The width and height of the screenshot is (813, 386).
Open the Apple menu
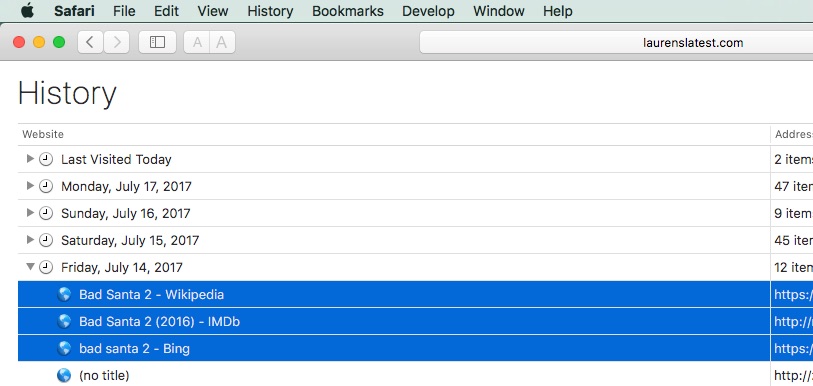tap(27, 10)
